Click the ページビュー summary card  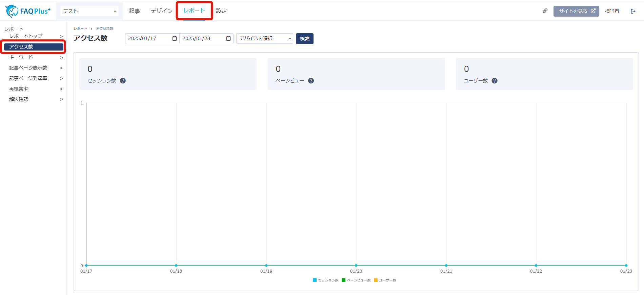(x=356, y=74)
